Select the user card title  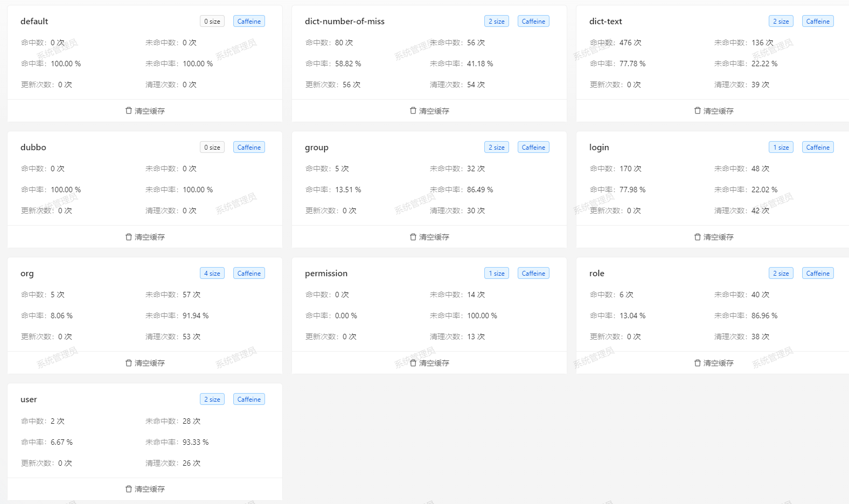pos(29,400)
